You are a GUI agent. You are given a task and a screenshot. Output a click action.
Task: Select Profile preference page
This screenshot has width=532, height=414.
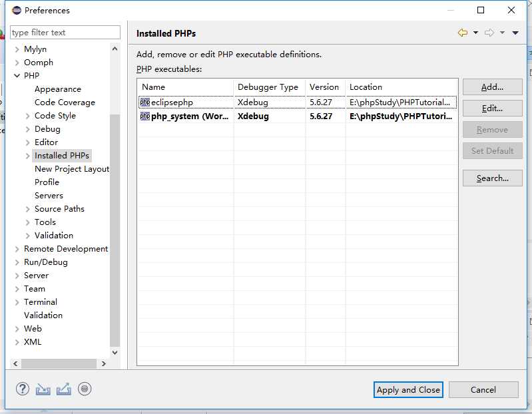pos(47,182)
